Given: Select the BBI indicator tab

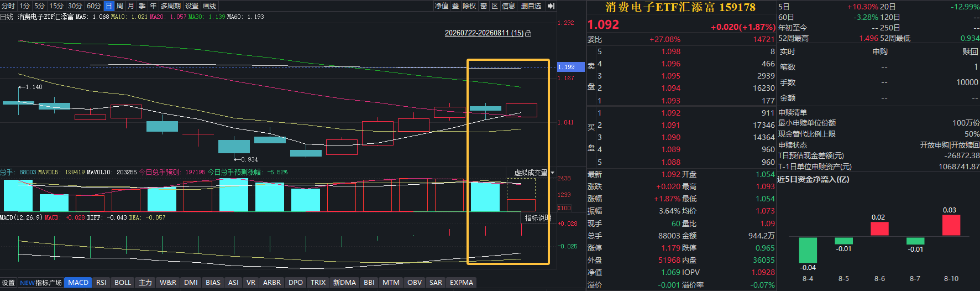Looking at the screenshot, I should (x=369, y=283).
